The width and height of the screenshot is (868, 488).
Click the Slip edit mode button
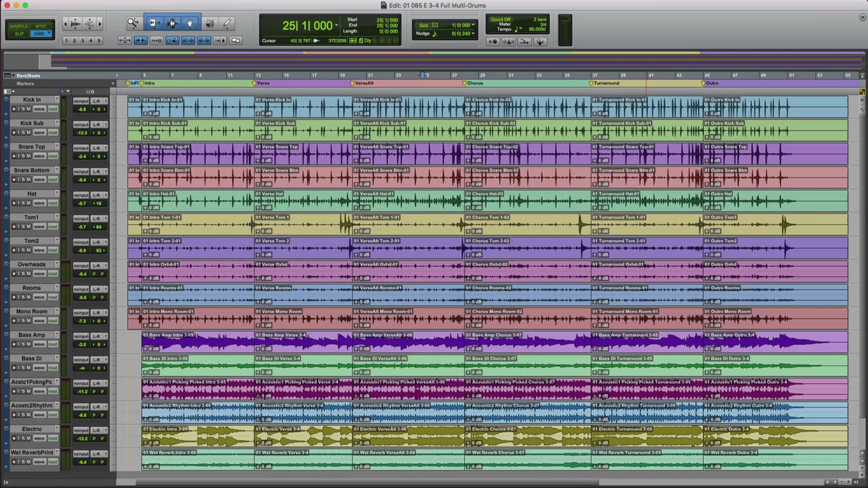19,34
